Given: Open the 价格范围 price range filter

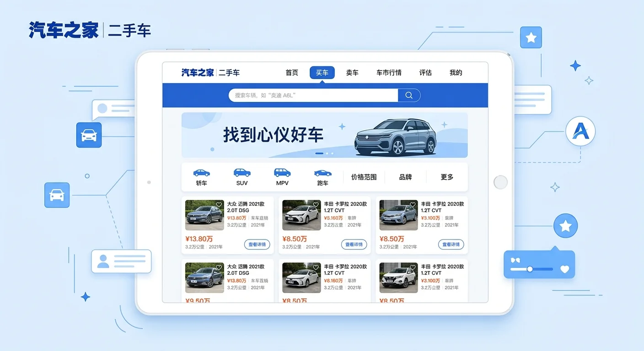Looking at the screenshot, I should point(364,177).
